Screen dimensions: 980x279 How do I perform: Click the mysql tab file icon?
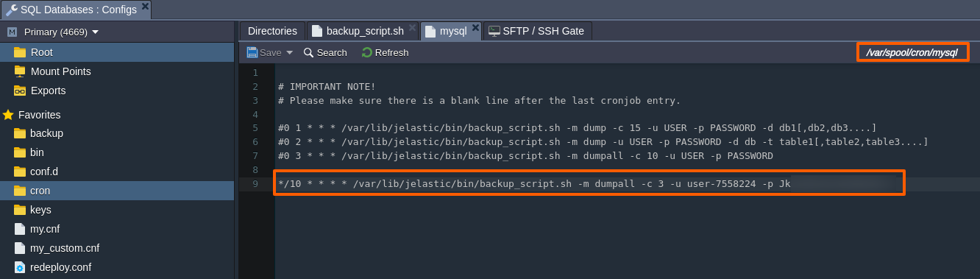(430, 31)
